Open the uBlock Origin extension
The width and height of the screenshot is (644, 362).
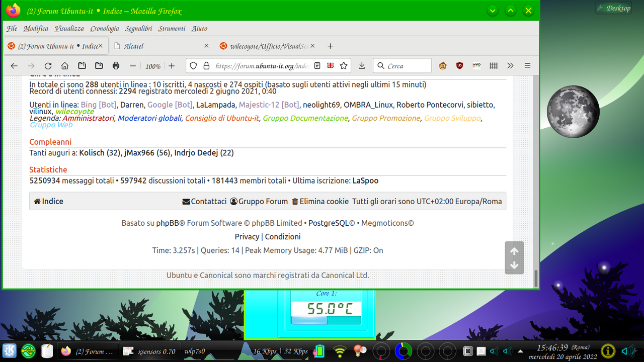click(459, 66)
